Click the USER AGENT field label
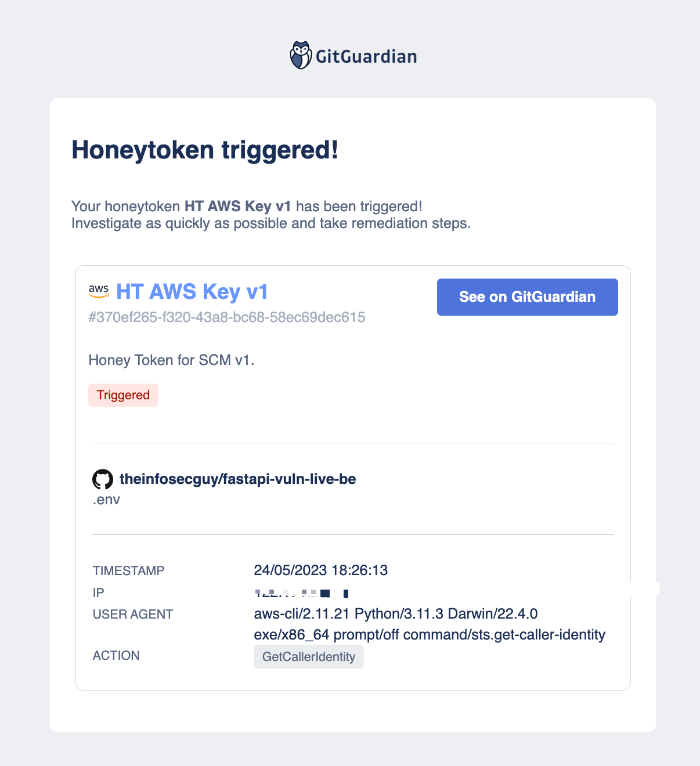This screenshot has width=700, height=766. pyautogui.click(x=133, y=615)
